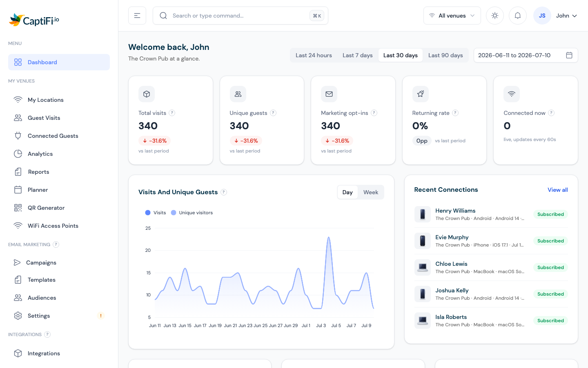This screenshot has width=588, height=368.
Task: Focus the search or type command field
Action: [241, 16]
